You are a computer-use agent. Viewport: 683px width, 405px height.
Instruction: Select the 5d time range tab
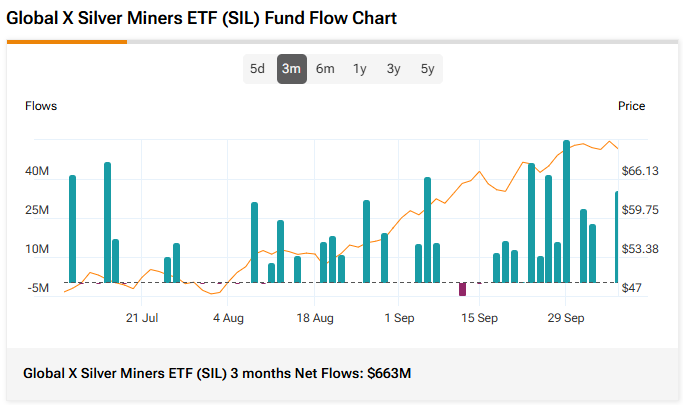[x=257, y=69]
